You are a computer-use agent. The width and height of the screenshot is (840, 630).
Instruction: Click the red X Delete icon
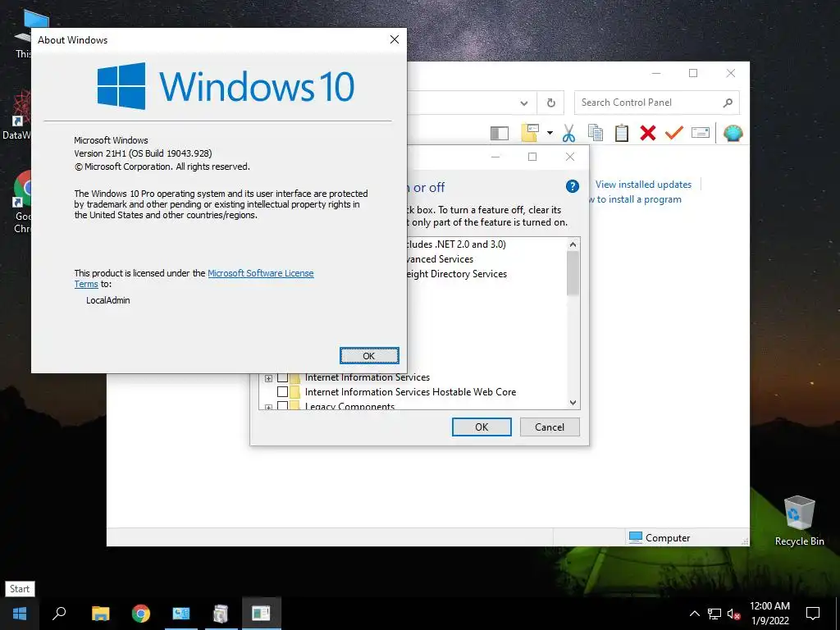point(648,133)
